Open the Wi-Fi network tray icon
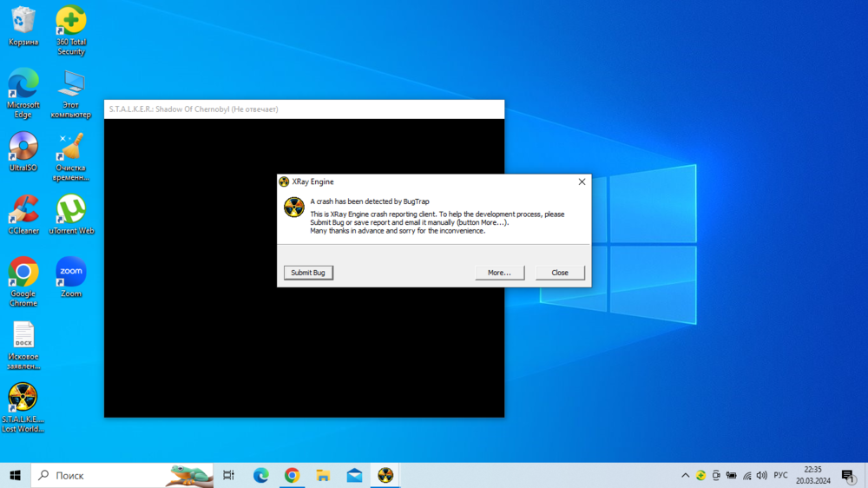Image resolution: width=868 pixels, height=488 pixels. click(x=746, y=475)
